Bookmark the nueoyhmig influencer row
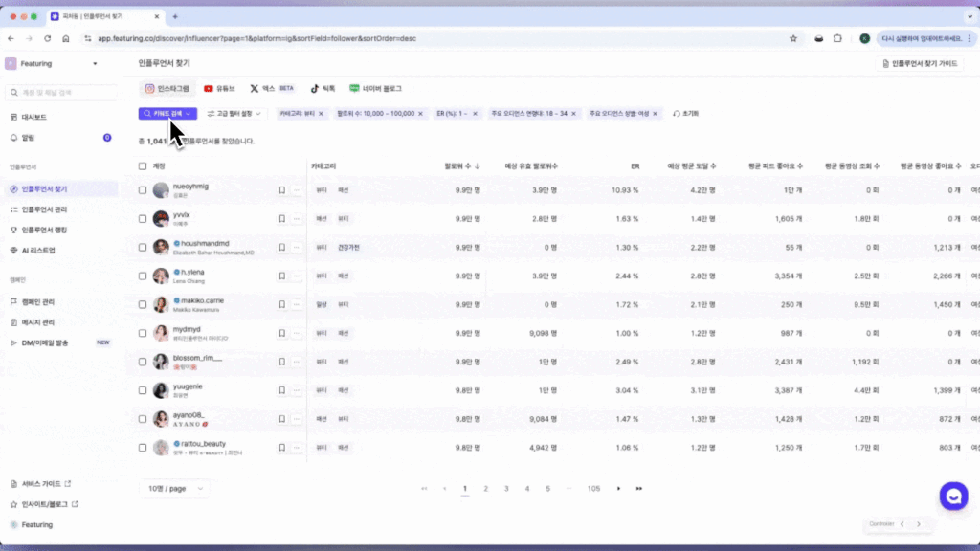This screenshot has height=551, width=980. pos(282,190)
